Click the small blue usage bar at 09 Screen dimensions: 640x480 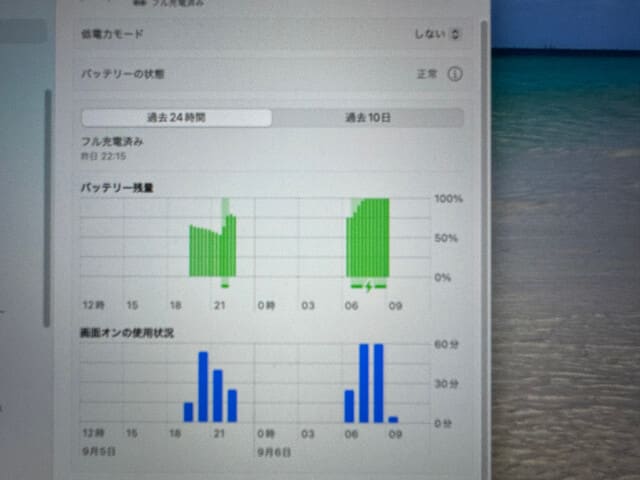393,420
